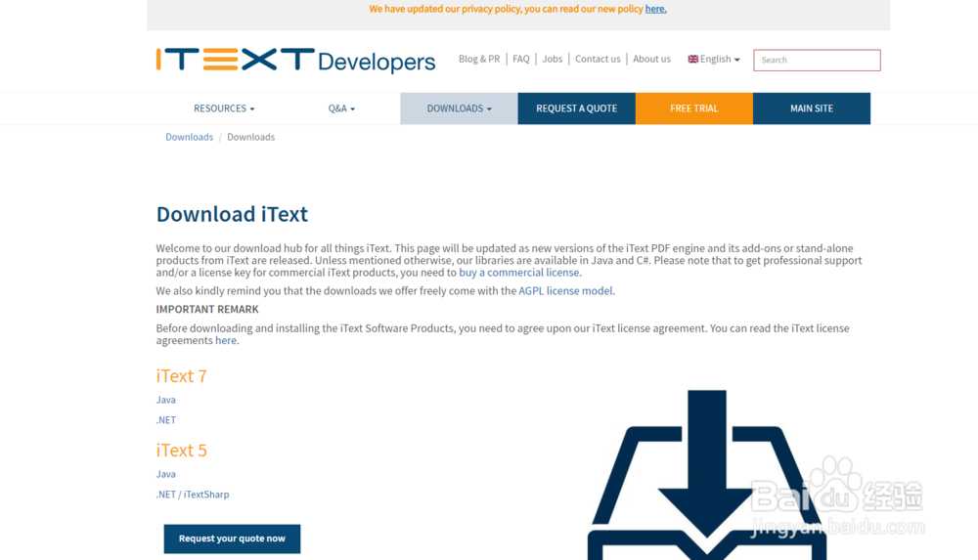Open .NET / iTextSharp download link
978x560 pixels.
[x=193, y=495]
